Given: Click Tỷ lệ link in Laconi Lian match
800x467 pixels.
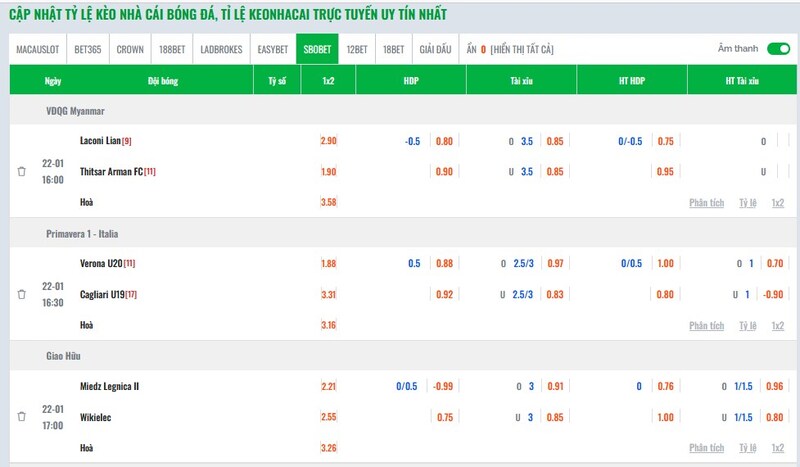Looking at the screenshot, I should (x=747, y=203).
